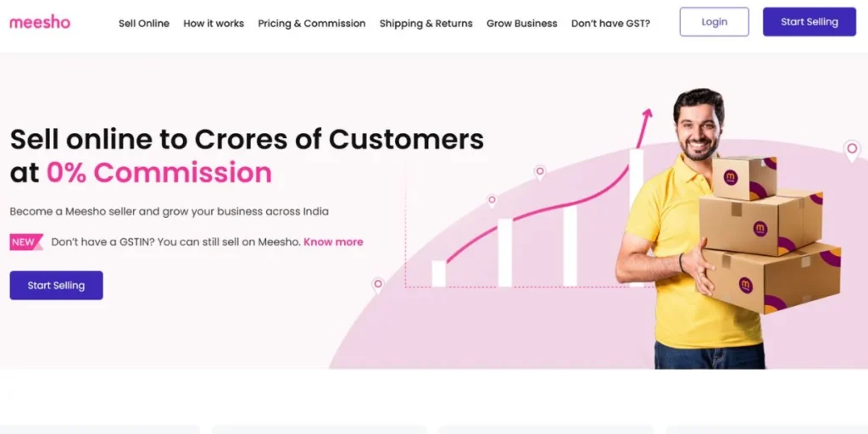868x434 pixels.
Task: Click the meesho logo on top box
Action: [x=731, y=177]
